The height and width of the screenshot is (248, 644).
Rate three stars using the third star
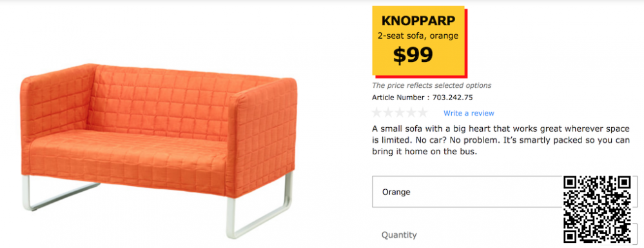(400, 112)
